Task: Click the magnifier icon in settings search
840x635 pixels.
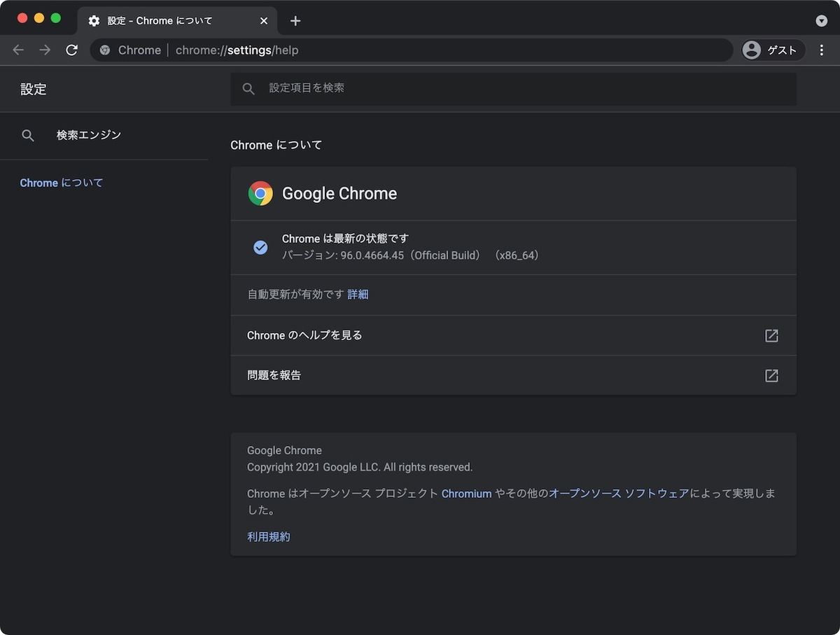Action: click(248, 89)
